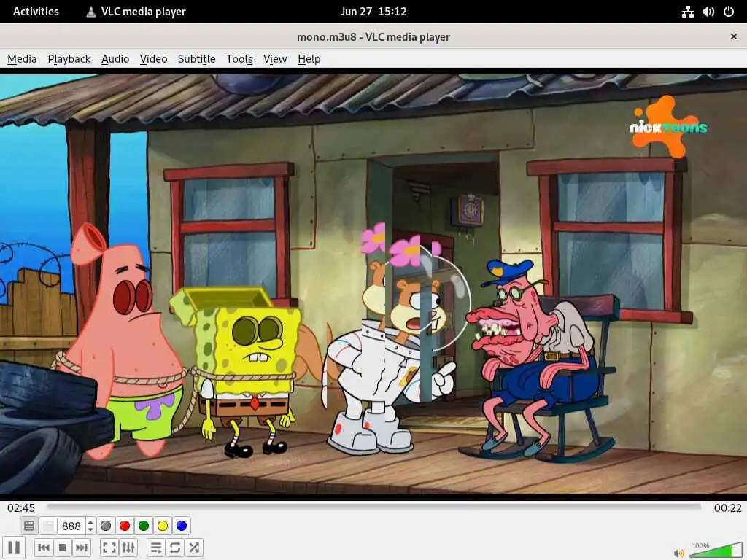This screenshot has width=747, height=560.
Task: Open system volume icon in top bar
Action: (x=708, y=12)
